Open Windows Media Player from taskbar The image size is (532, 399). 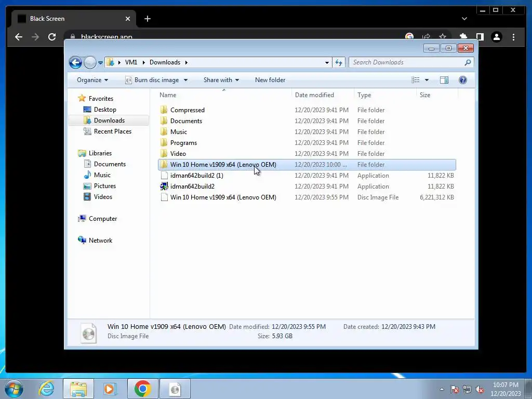[x=110, y=389]
